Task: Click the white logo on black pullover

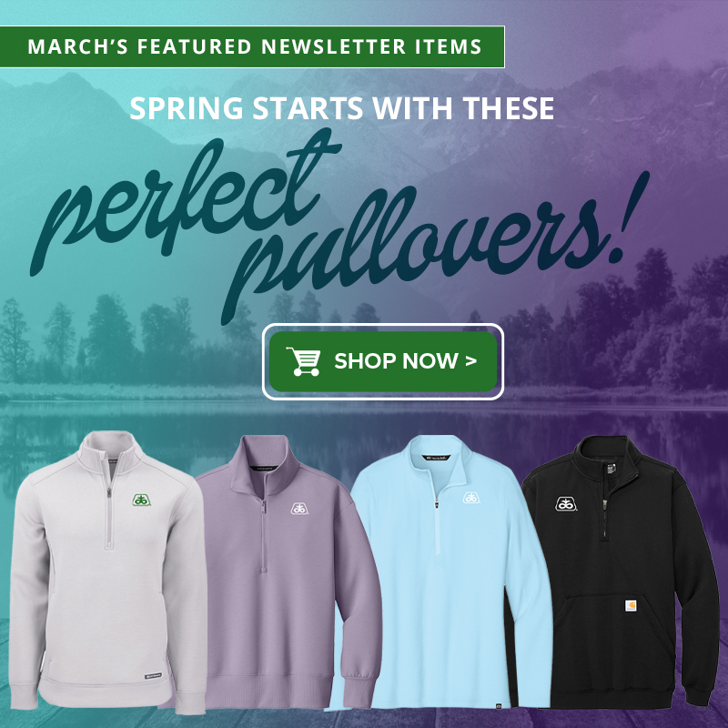Action: (x=566, y=504)
